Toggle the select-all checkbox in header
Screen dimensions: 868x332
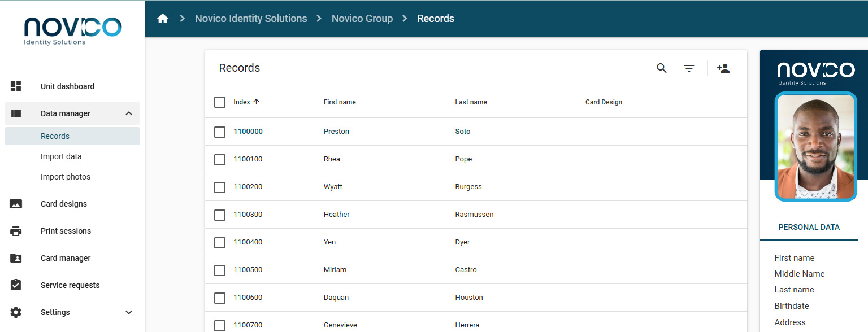(x=220, y=102)
